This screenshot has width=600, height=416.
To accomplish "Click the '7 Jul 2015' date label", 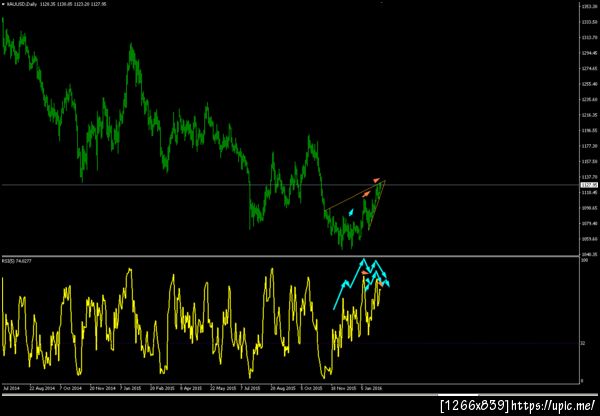I will pyautogui.click(x=251, y=388).
